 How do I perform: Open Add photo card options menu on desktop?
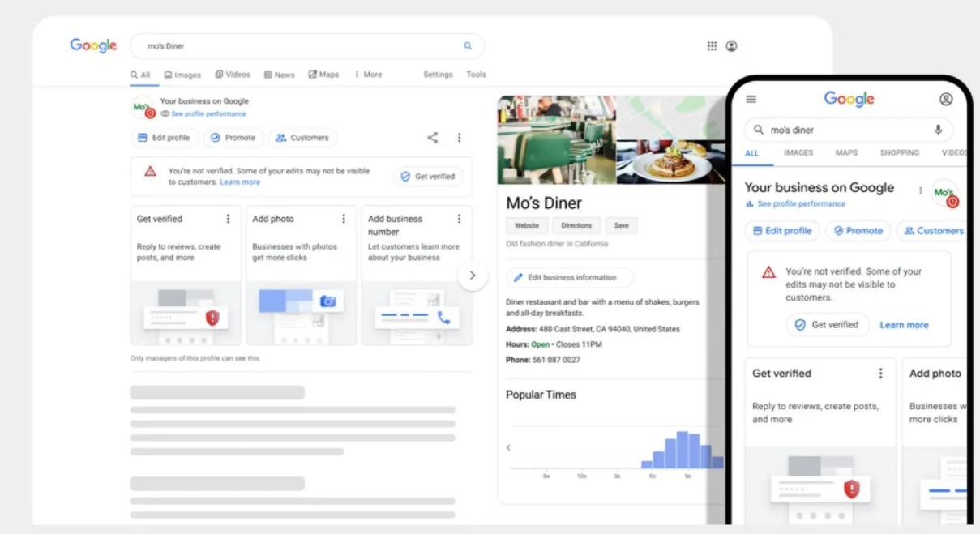point(344,219)
